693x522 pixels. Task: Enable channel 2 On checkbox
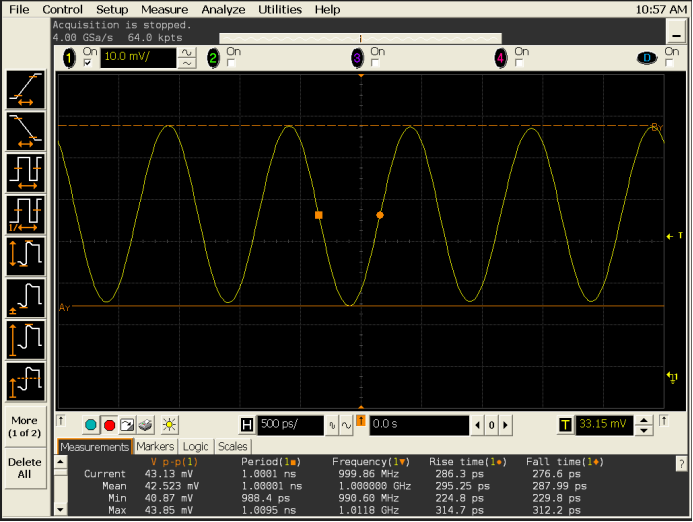point(231,63)
